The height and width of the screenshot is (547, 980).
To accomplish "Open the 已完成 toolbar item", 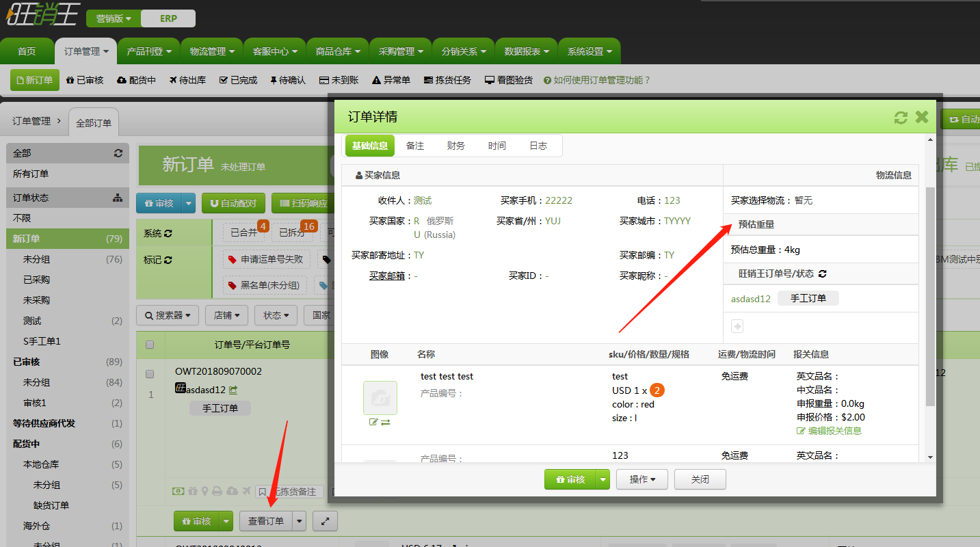I will (x=238, y=80).
